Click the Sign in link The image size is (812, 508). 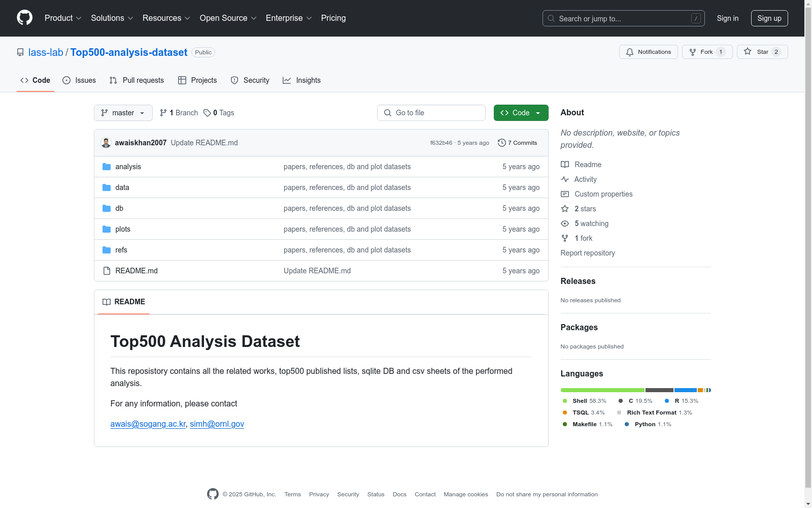pyautogui.click(x=728, y=18)
